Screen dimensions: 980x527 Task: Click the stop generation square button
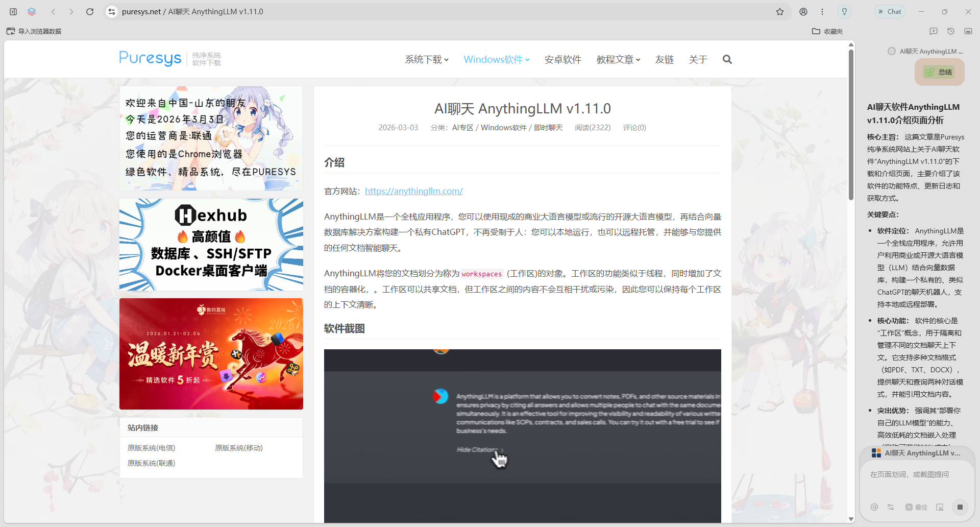click(959, 508)
